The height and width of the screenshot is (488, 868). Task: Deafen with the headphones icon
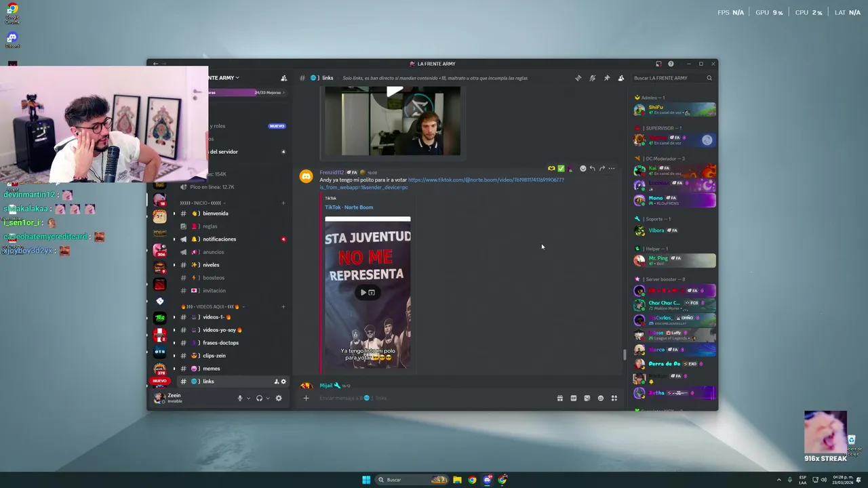[259, 398]
